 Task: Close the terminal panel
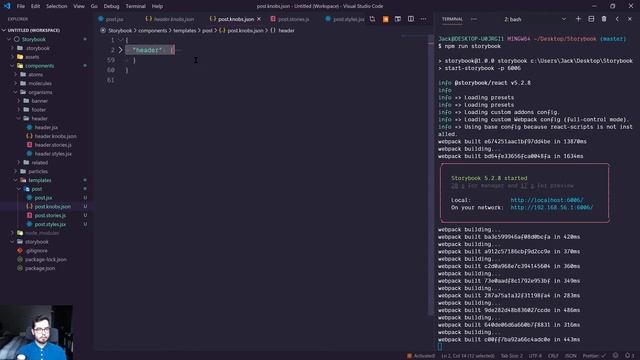point(630,19)
